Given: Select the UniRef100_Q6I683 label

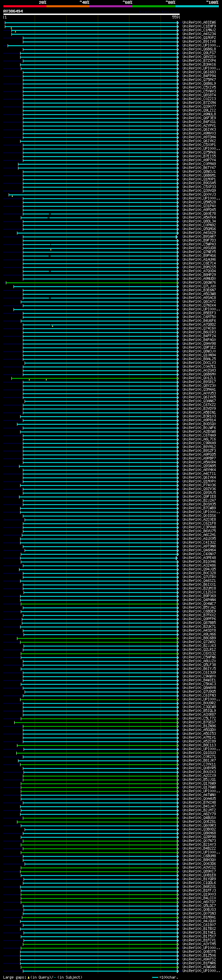Looking at the screenshot, I should pos(199,72).
